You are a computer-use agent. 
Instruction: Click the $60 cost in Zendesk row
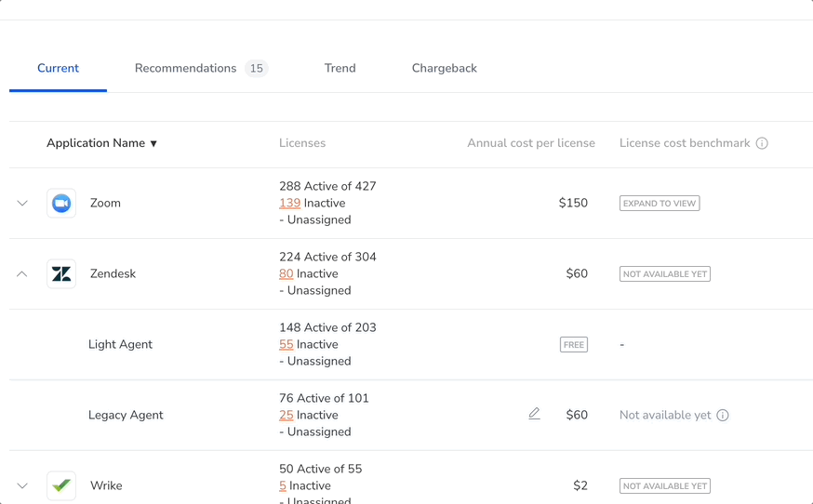pos(577,273)
